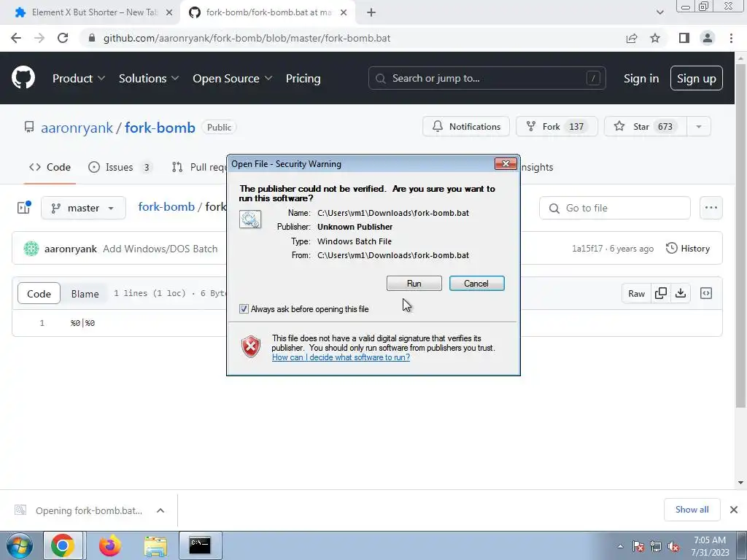Open the master branch dropdown
The image size is (747, 560).
coord(83,208)
